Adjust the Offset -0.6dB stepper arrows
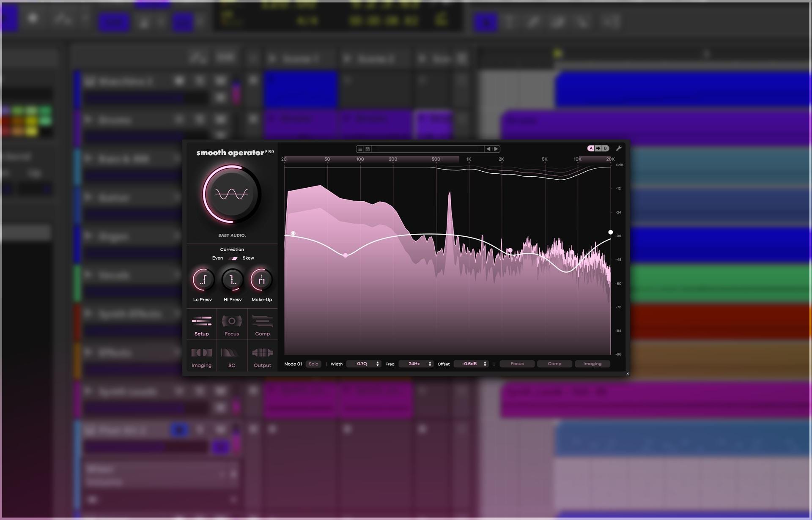The height and width of the screenshot is (520, 812). click(x=485, y=364)
